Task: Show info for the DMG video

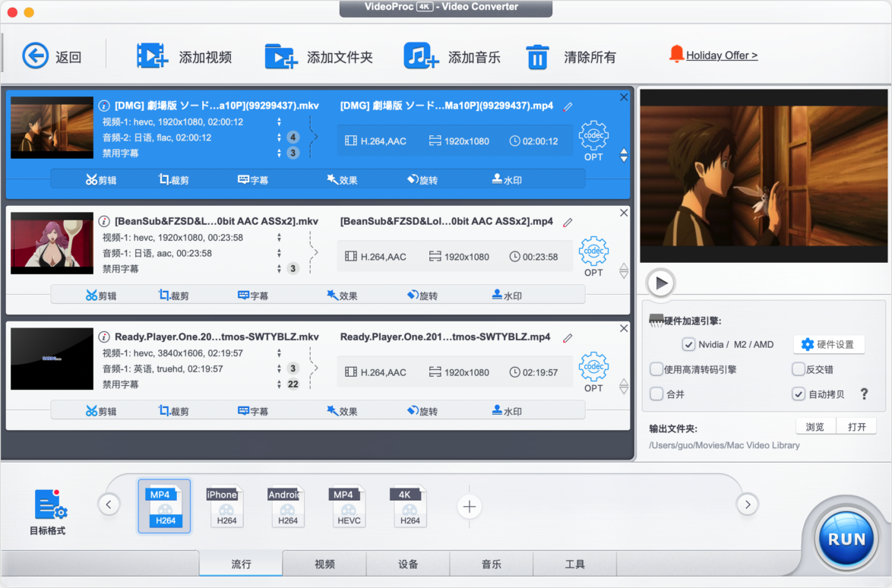Action: click(x=104, y=105)
